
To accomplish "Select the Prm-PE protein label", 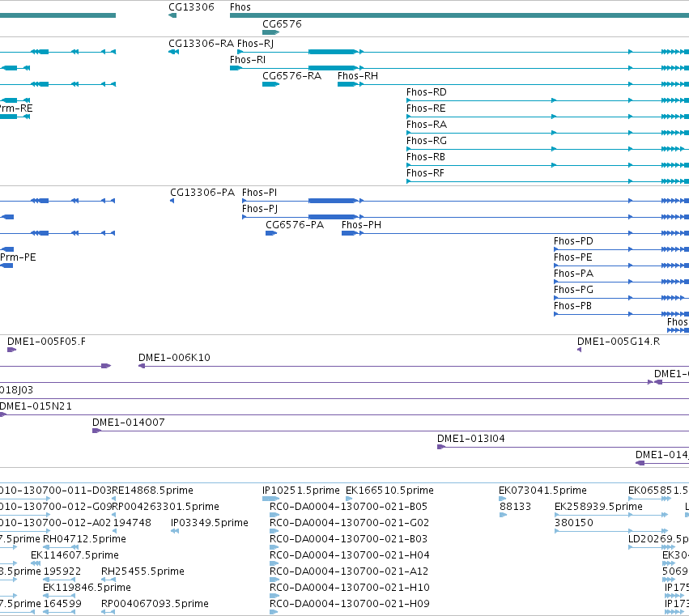I will [18, 257].
